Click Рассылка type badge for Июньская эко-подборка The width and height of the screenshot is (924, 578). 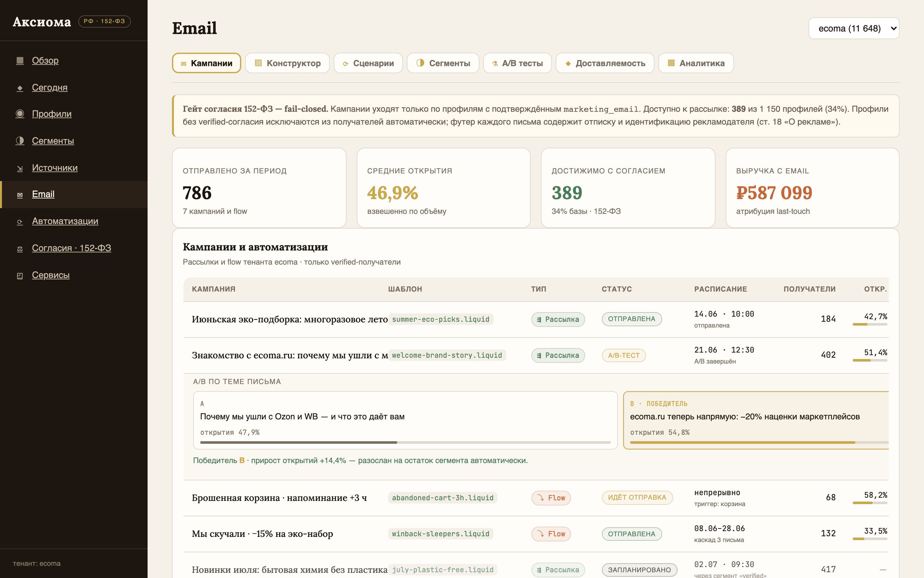pyautogui.click(x=558, y=319)
